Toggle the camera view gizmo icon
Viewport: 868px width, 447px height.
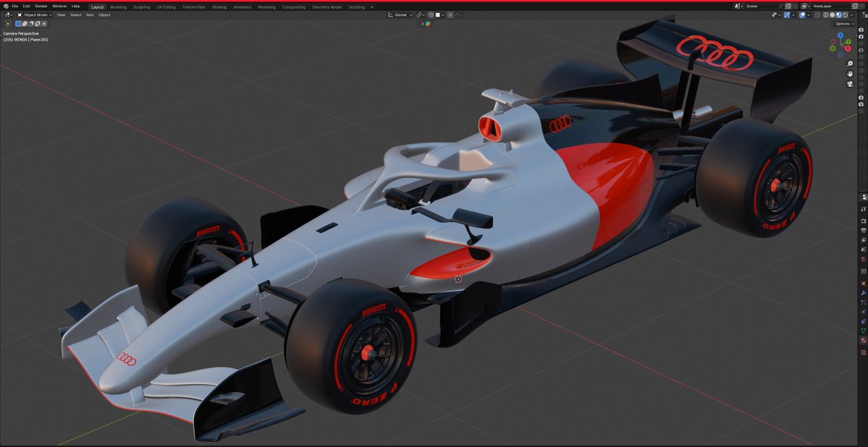pos(850,84)
